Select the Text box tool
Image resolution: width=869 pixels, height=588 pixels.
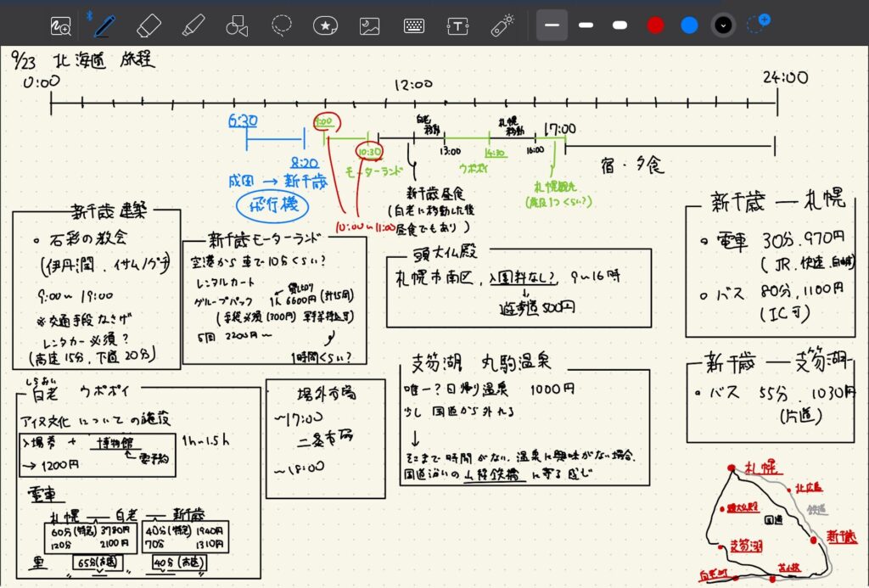click(x=458, y=26)
